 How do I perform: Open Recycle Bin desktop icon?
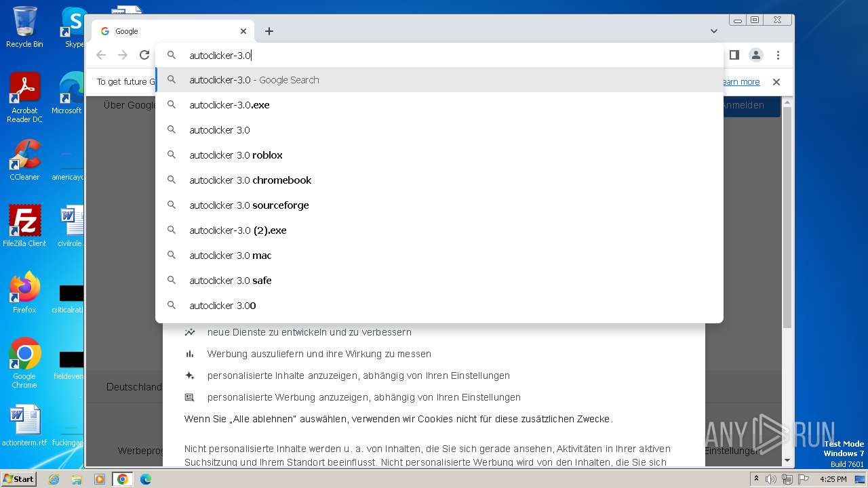(x=24, y=27)
